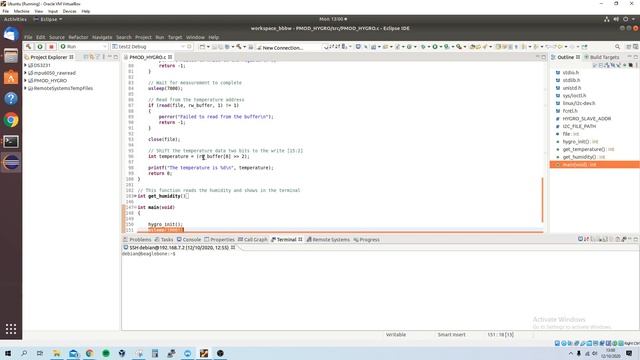Image resolution: width=640 pixels, height=360 pixels.
Task: Click the 'int temperature' code line
Action: [x=198, y=156]
